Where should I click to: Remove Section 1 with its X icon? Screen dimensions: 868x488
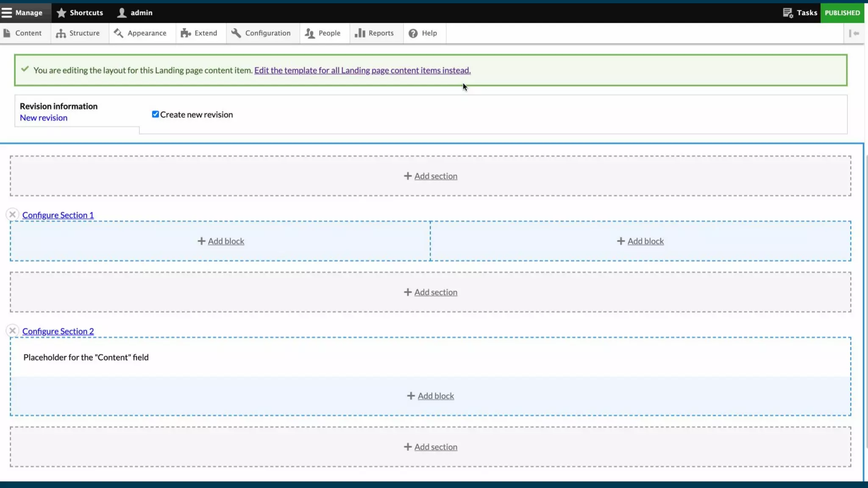coord(12,215)
